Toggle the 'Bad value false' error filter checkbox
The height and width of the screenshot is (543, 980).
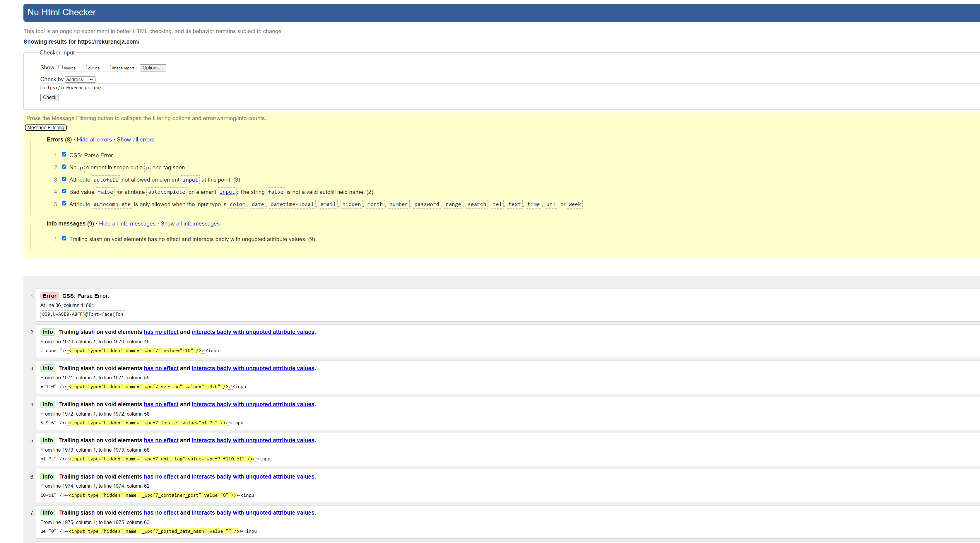pyautogui.click(x=64, y=192)
